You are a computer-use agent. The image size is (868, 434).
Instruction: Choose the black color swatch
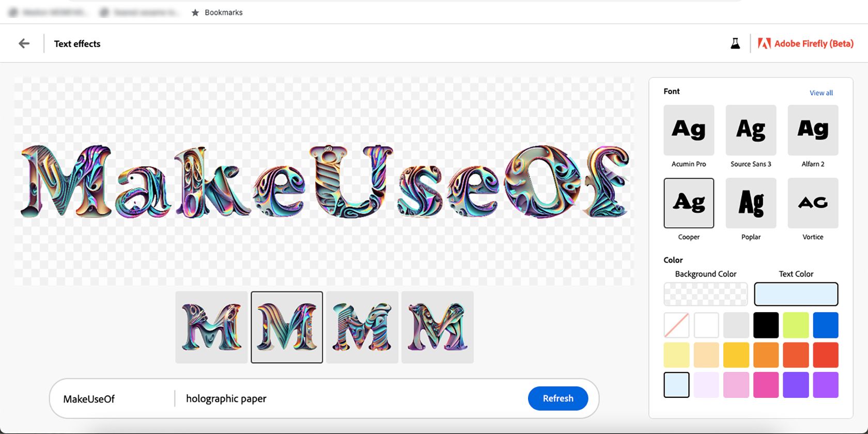pyautogui.click(x=766, y=325)
